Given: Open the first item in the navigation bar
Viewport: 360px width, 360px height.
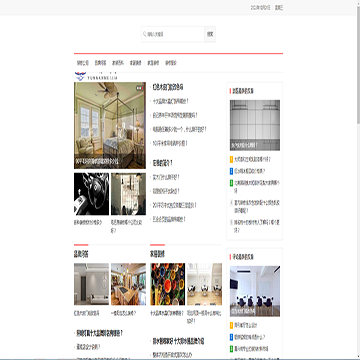Looking at the screenshot, I should click(83, 63).
